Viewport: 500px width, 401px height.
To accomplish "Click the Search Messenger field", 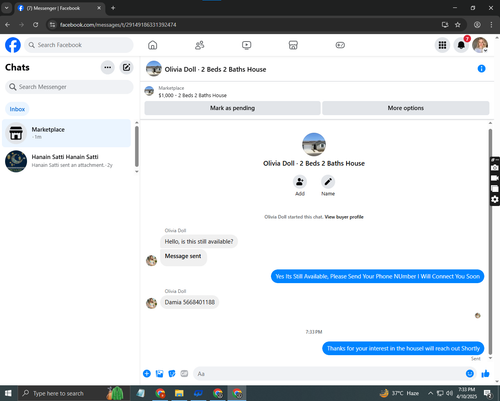I will (x=69, y=87).
